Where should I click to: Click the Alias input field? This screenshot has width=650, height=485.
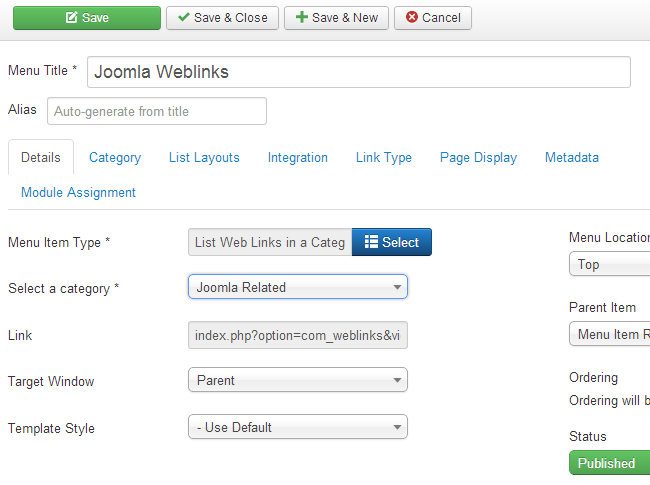coord(157,111)
